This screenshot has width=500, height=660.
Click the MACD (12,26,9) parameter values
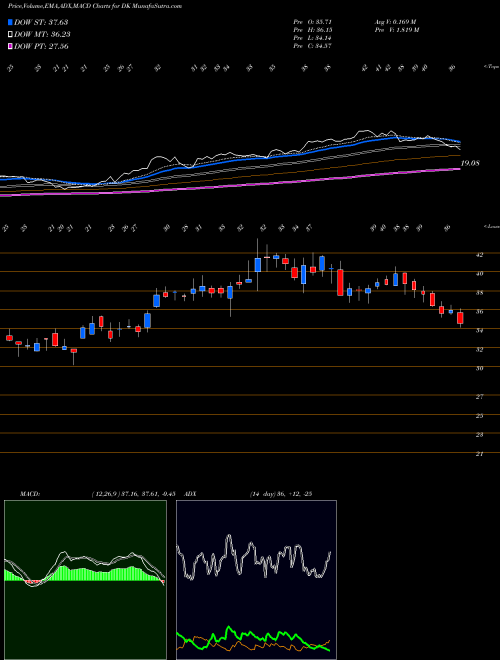[x=136, y=494]
